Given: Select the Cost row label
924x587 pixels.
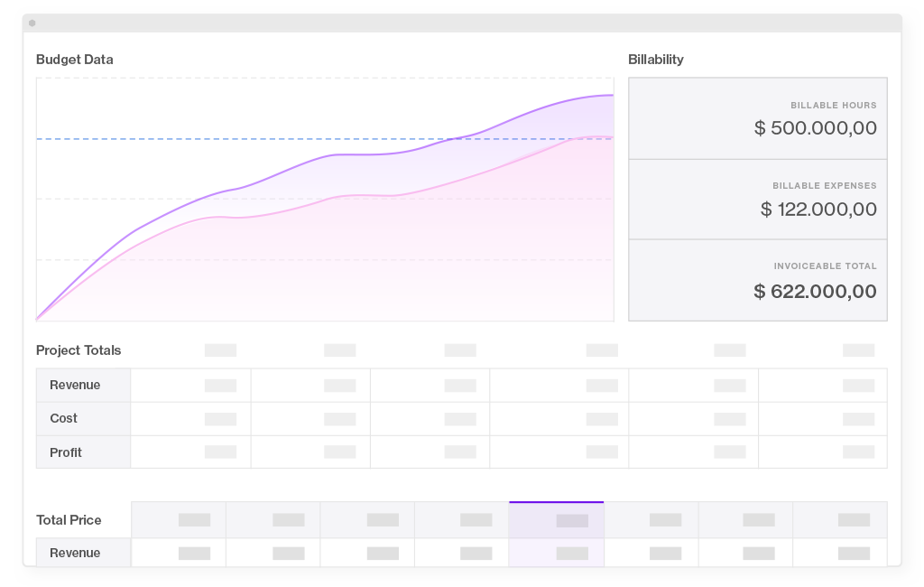Looking at the screenshot, I should [x=64, y=418].
